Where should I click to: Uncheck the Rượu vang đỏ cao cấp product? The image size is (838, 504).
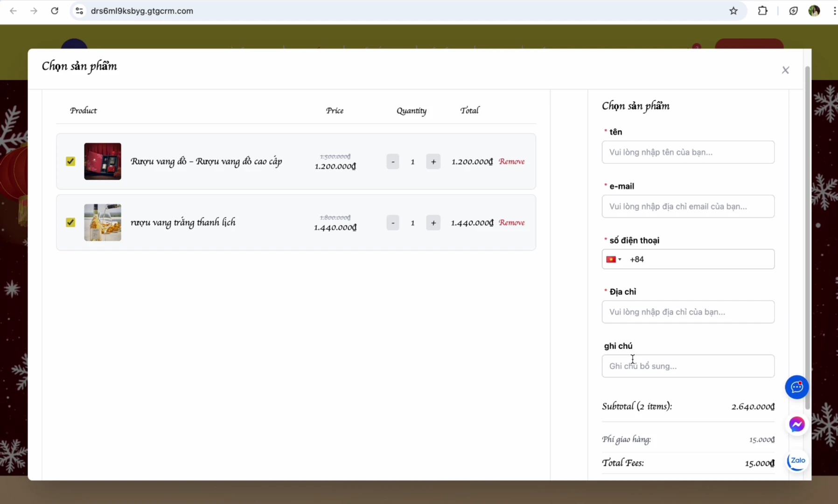(70, 161)
